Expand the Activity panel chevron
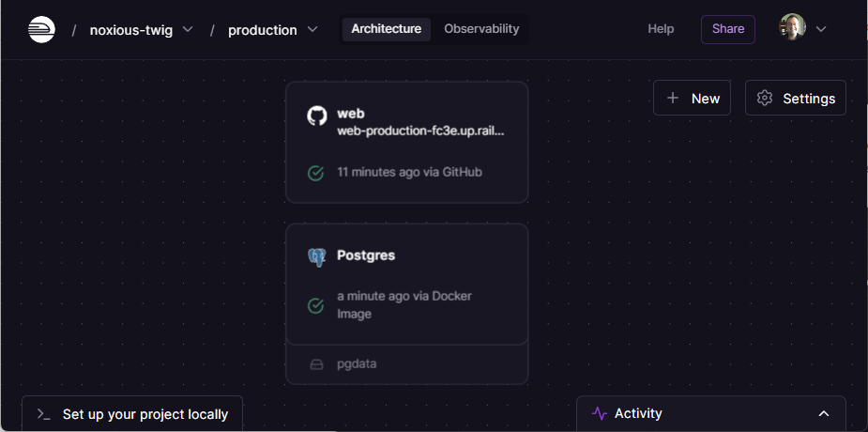The height and width of the screenshot is (432, 868). 824,413
